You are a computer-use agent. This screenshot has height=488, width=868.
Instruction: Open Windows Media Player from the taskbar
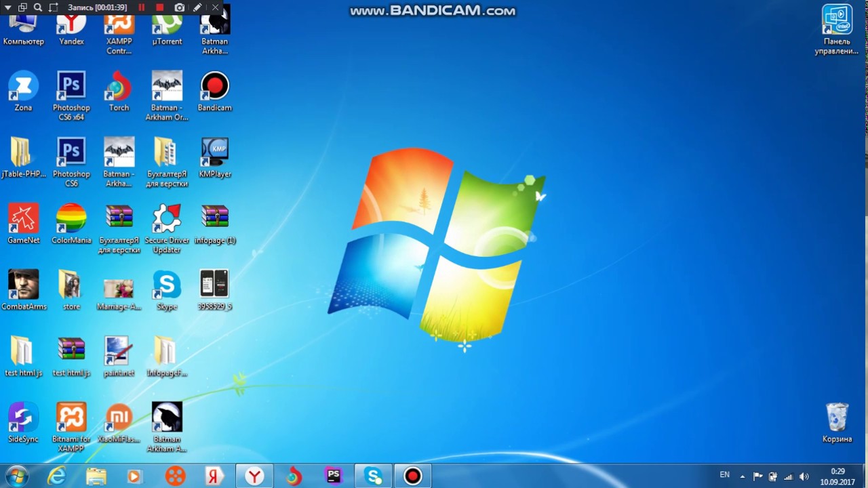pos(134,476)
